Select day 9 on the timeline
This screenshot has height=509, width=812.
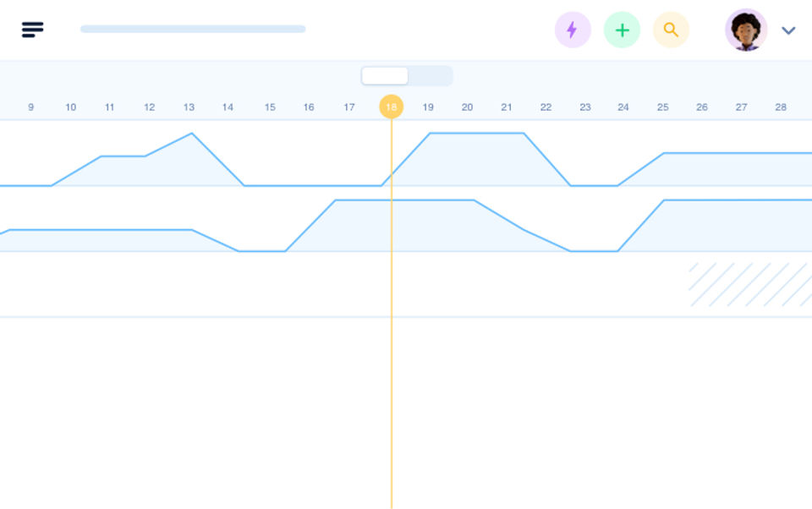point(31,107)
